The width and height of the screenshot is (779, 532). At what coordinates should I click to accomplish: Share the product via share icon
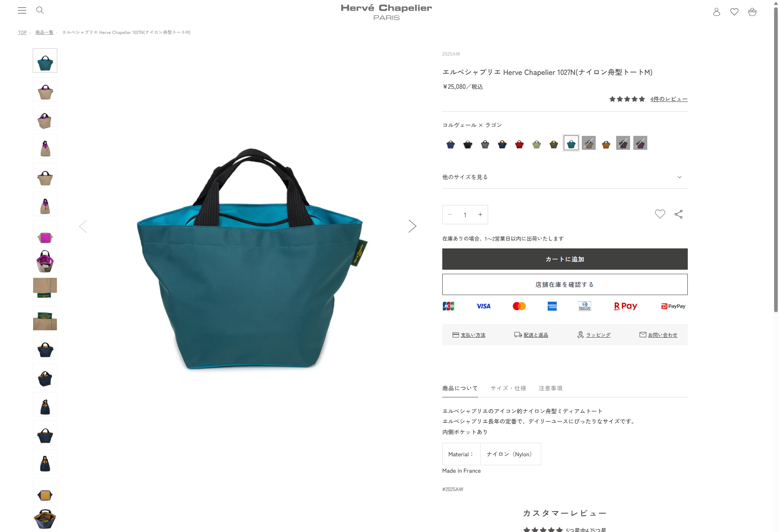tap(679, 214)
